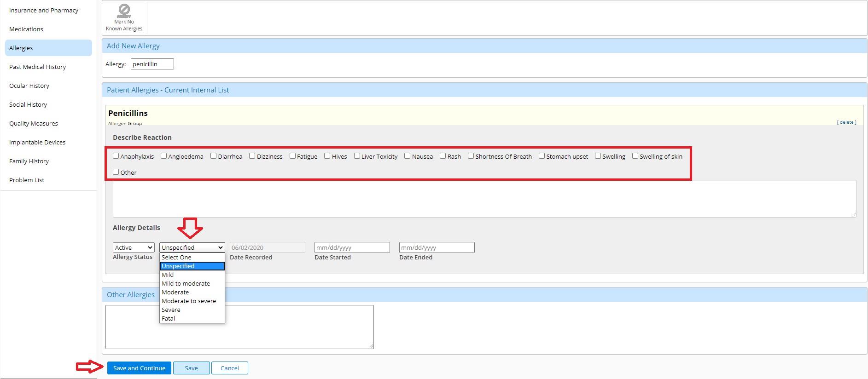
Task: Click the Save button
Action: 191,368
